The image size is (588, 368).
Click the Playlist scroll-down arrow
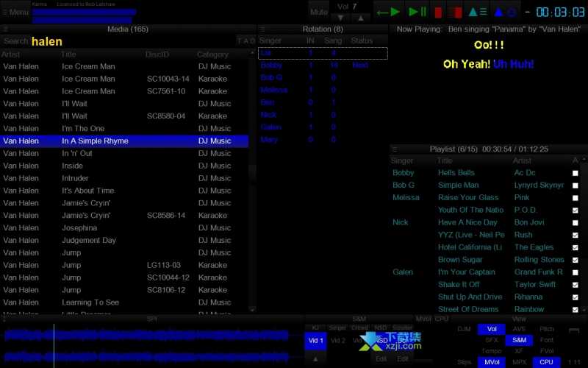[584, 310]
